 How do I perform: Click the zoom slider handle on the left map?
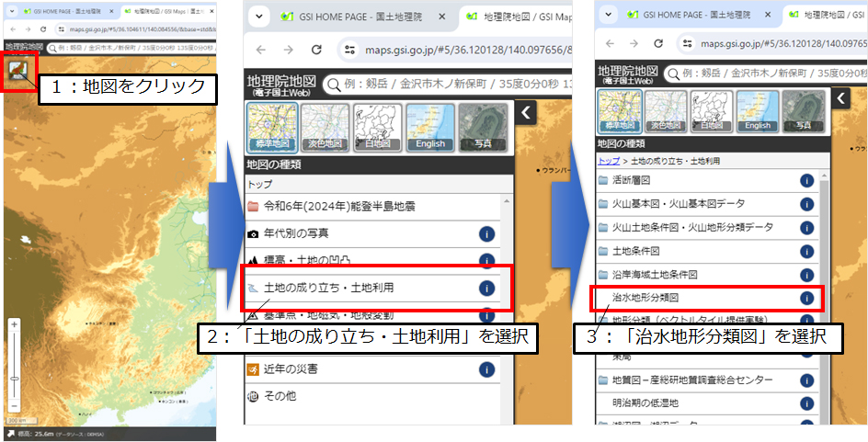coord(15,379)
